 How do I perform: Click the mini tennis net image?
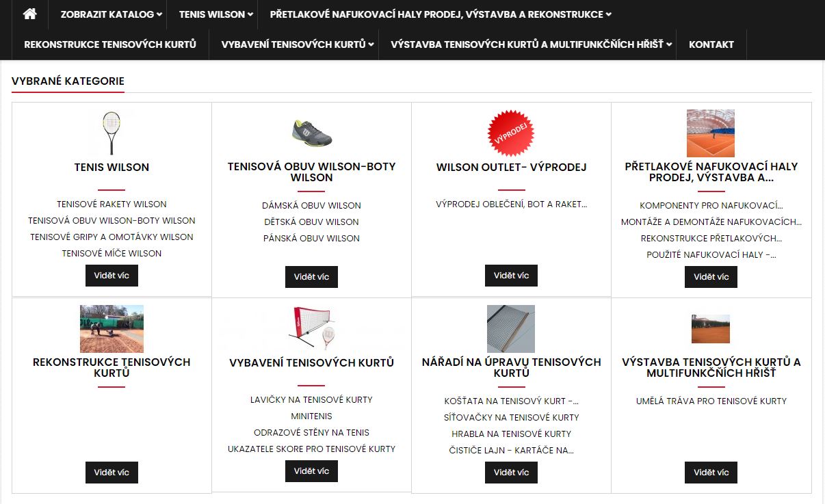point(311,328)
